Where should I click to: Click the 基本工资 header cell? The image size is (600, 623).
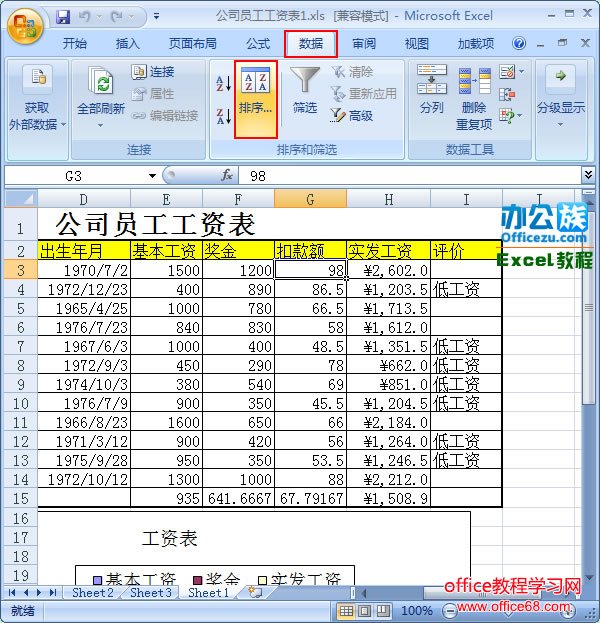[166, 250]
